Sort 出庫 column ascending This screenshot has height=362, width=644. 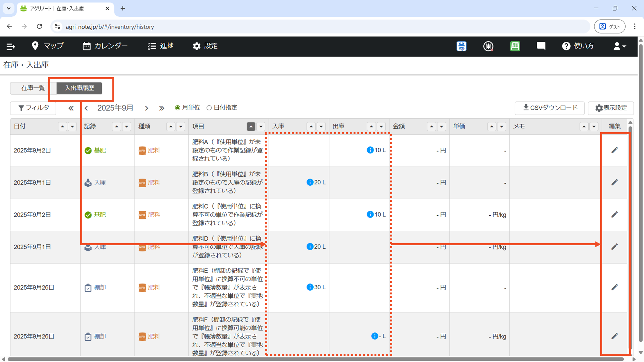[371, 127]
